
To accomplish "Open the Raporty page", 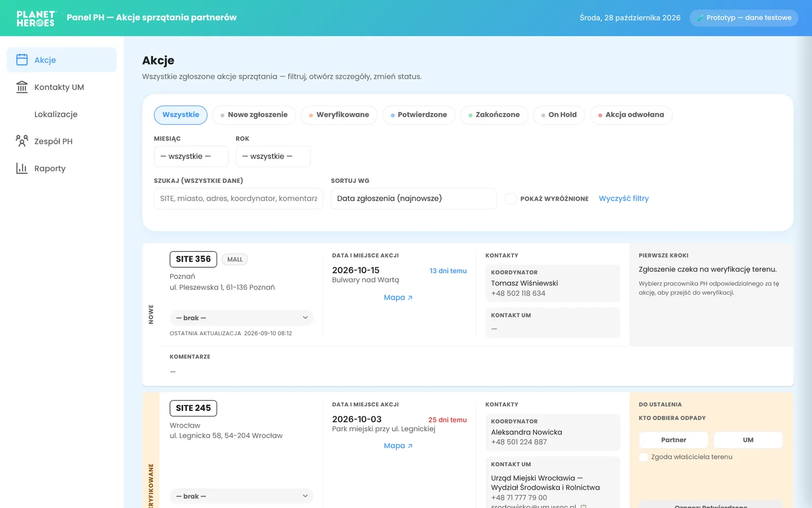I will tap(61, 168).
